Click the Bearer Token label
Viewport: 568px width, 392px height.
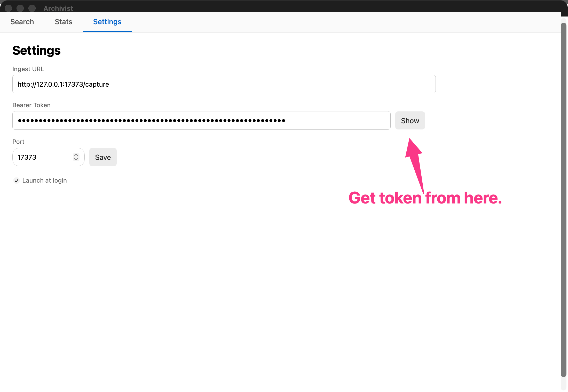pyautogui.click(x=31, y=105)
